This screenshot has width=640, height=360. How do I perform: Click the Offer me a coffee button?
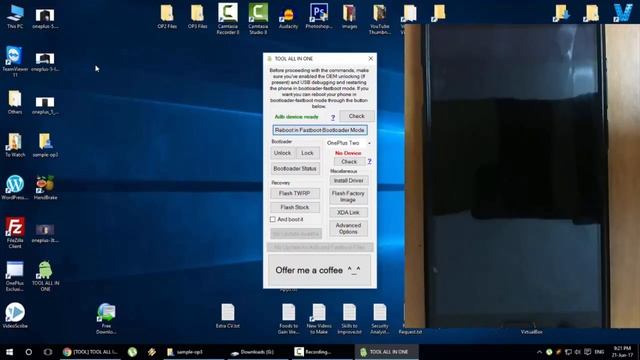click(320, 270)
